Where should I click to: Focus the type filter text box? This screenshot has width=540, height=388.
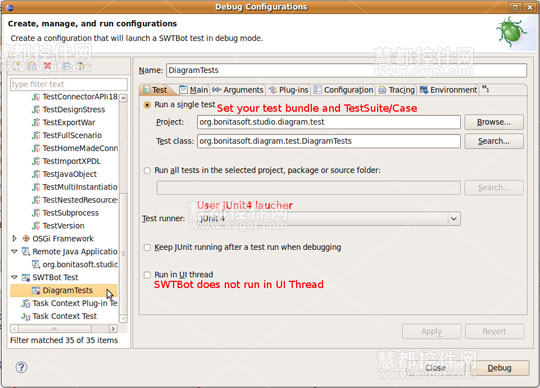coord(69,84)
